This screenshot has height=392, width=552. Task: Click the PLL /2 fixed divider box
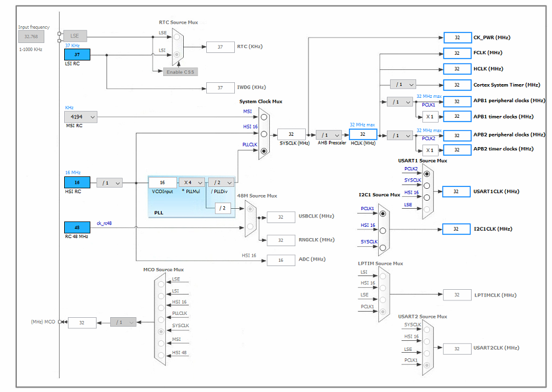point(222,208)
